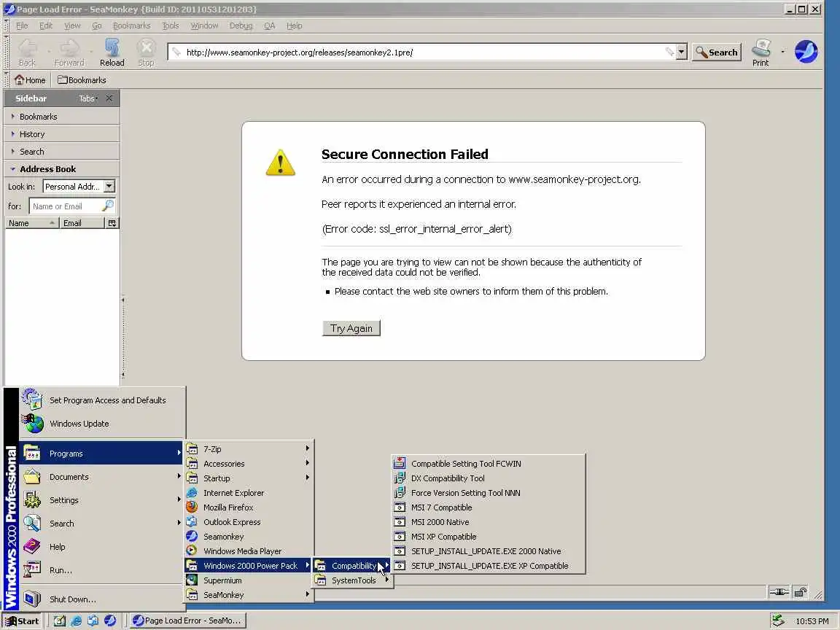Launch Seamonkey from the Programs menu

click(x=249, y=536)
